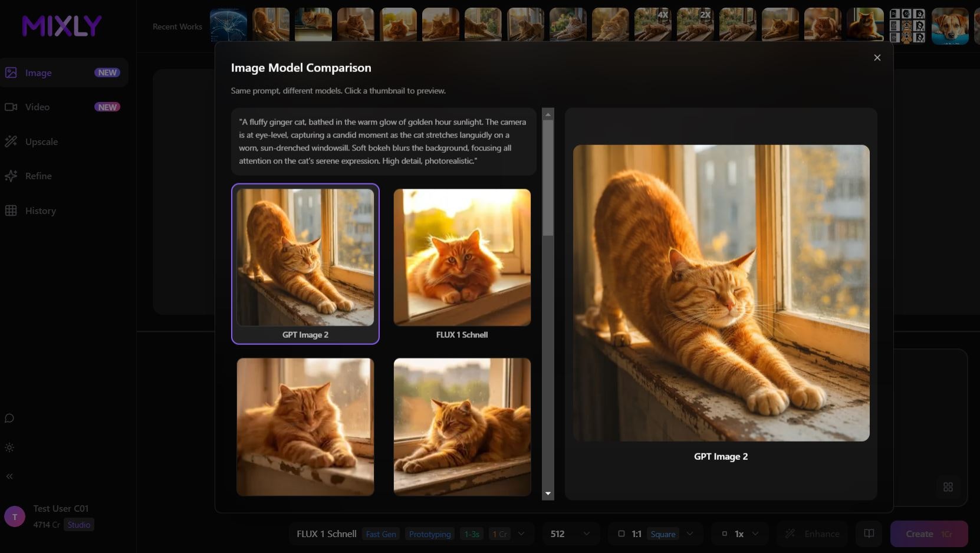Image resolution: width=980 pixels, height=553 pixels.
Task: Click the grid layout icon near prompt box
Action: point(948,487)
